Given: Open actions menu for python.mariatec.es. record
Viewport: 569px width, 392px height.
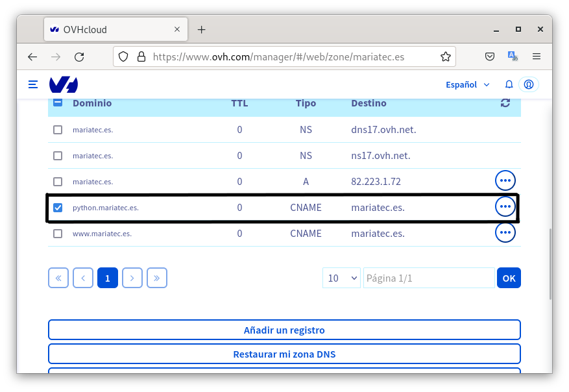Looking at the screenshot, I should pos(505,207).
